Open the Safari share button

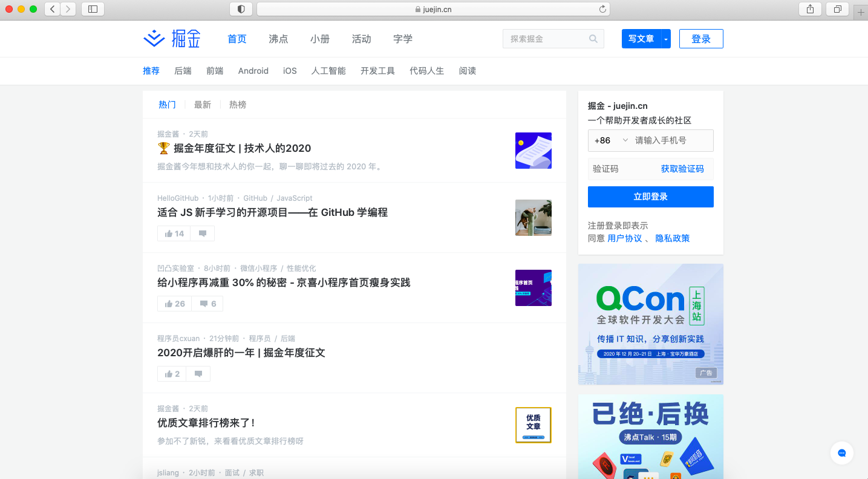tap(810, 9)
